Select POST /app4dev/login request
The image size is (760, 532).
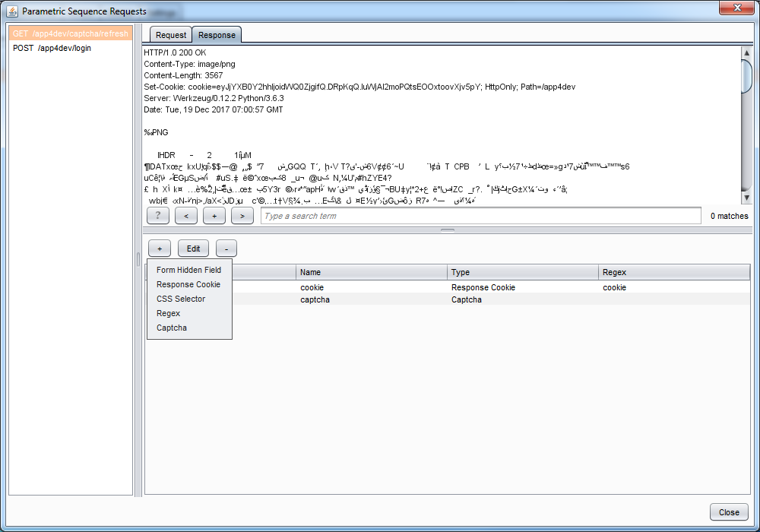(71, 48)
